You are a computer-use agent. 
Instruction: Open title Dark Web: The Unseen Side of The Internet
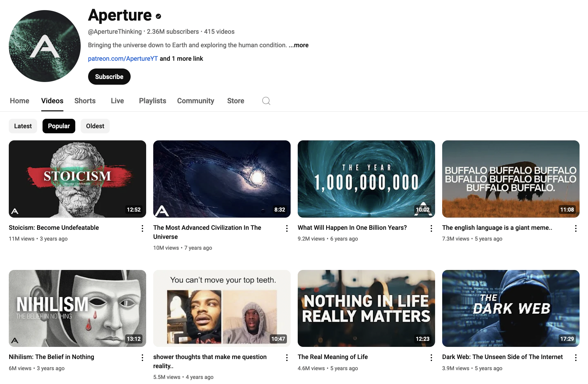click(x=503, y=357)
